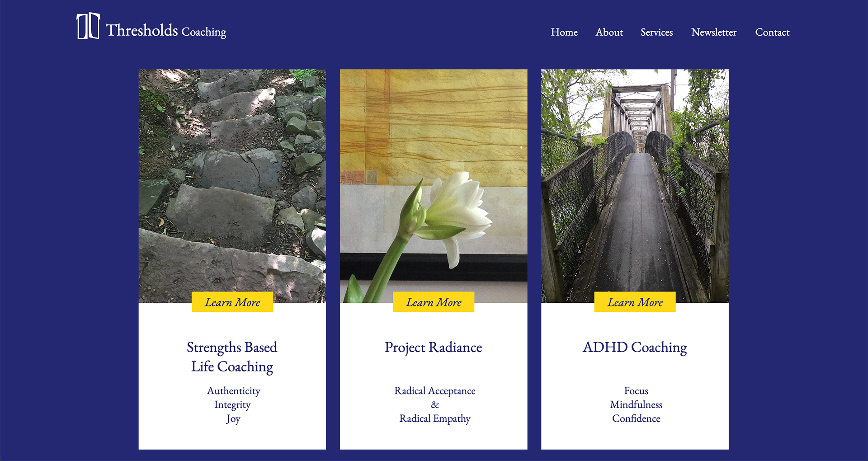This screenshot has width=868, height=461.
Task: Click the Radical Acceptance & Radical Empathy text
Action: pyautogui.click(x=435, y=405)
